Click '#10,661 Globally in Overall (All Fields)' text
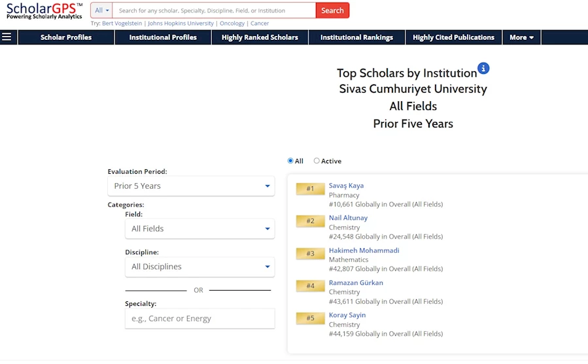 (386, 205)
